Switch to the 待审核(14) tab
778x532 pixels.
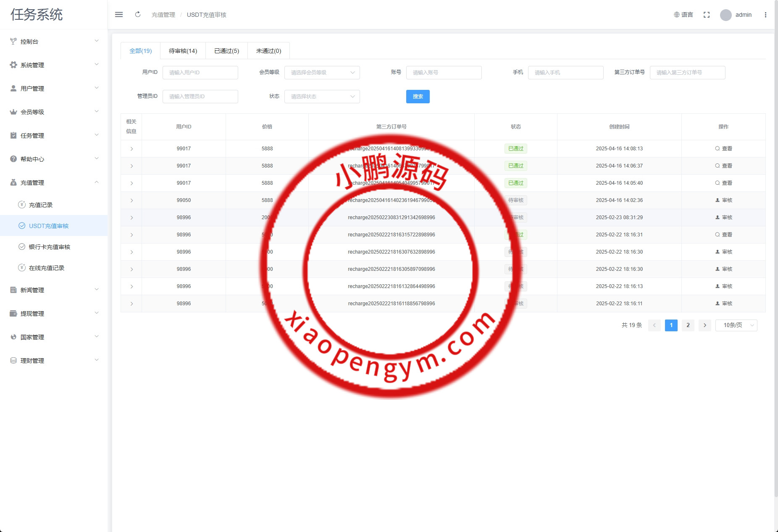click(183, 51)
